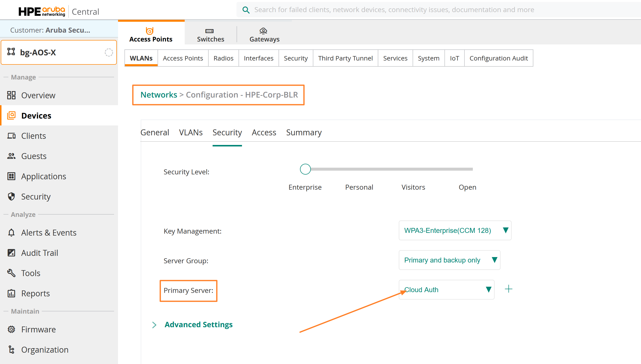
Task: Go to the Access wizard step
Action: [x=264, y=132]
